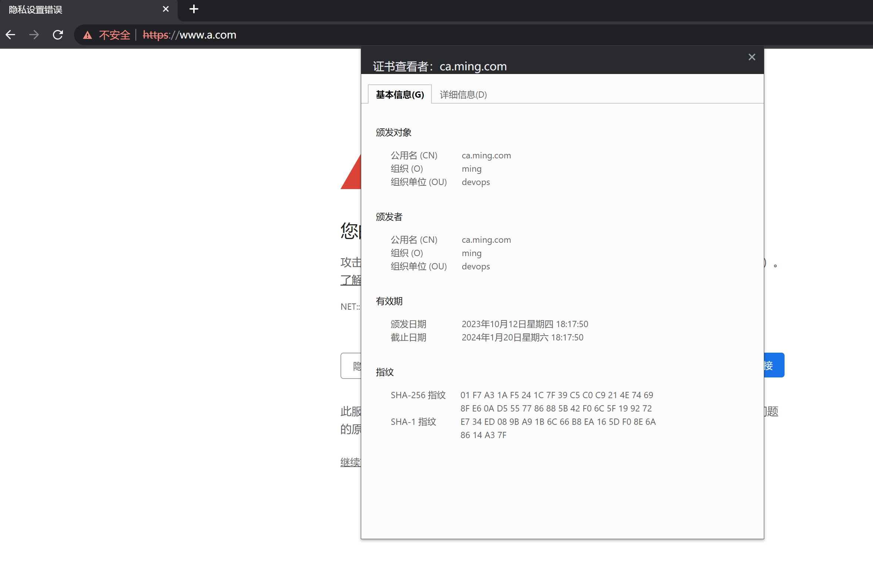The height and width of the screenshot is (588, 873).
Task: Close the privacy error browser tab
Action: (165, 9)
